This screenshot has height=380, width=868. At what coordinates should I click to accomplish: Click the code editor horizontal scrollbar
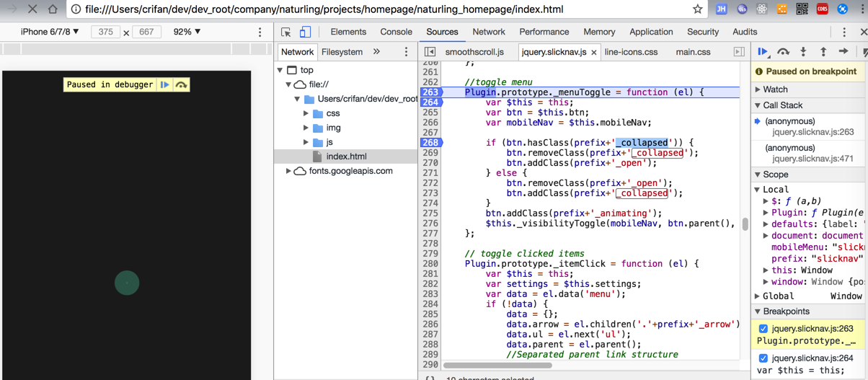click(497, 366)
